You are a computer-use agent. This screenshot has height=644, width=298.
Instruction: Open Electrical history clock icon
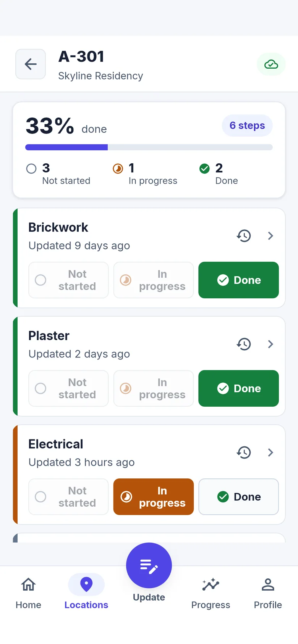(244, 452)
